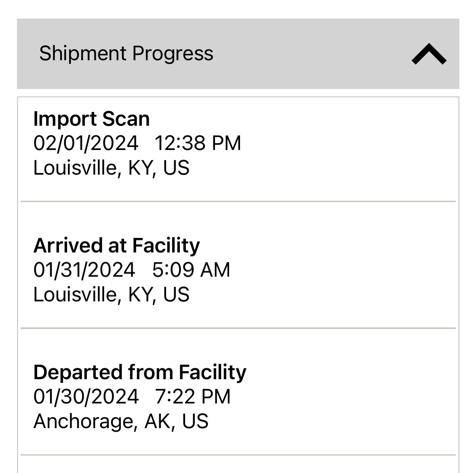
Task: Click the word Progress in the header
Action: pyautogui.click(x=173, y=53)
